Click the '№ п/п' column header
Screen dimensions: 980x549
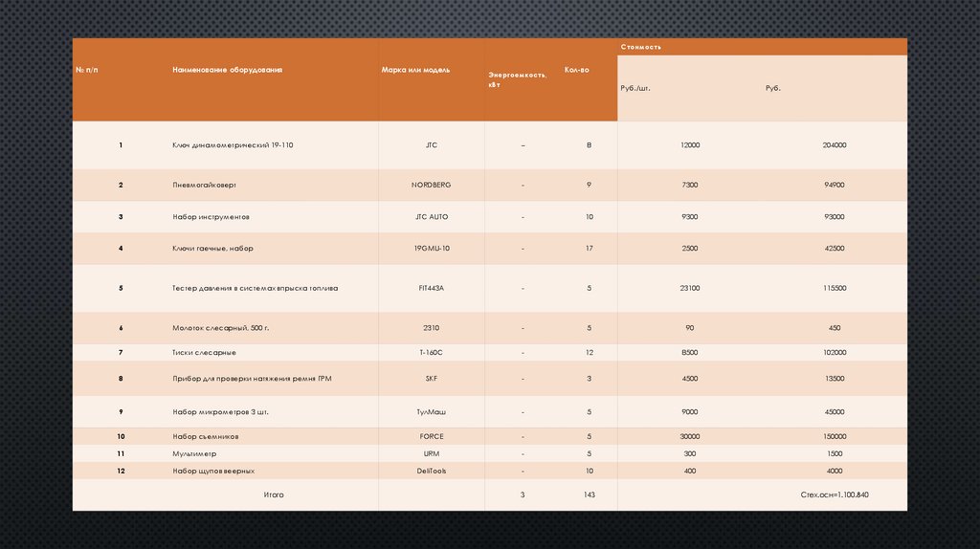[87, 70]
